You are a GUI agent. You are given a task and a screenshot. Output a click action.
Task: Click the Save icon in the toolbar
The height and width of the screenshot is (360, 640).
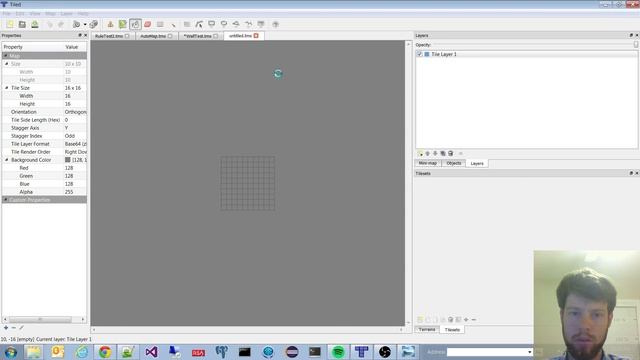click(x=35, y=24)
